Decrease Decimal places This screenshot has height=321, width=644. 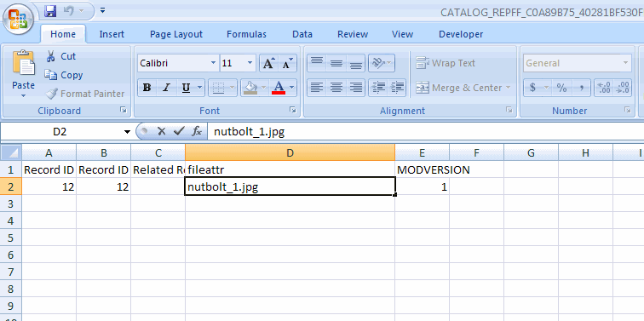622,88
